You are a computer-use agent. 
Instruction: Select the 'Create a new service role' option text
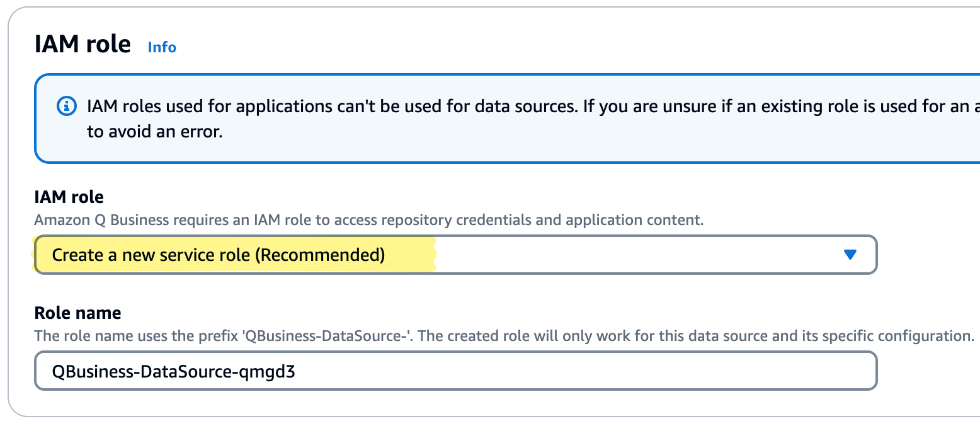coord(152,255)
